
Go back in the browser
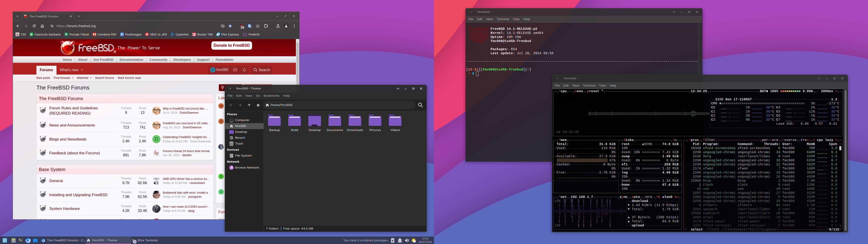pos(18,26)
